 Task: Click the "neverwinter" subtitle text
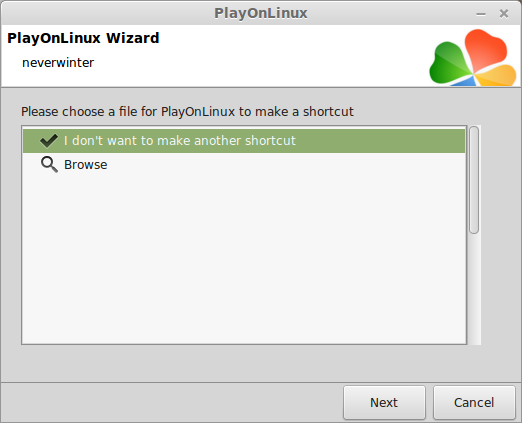click(58, 63)
